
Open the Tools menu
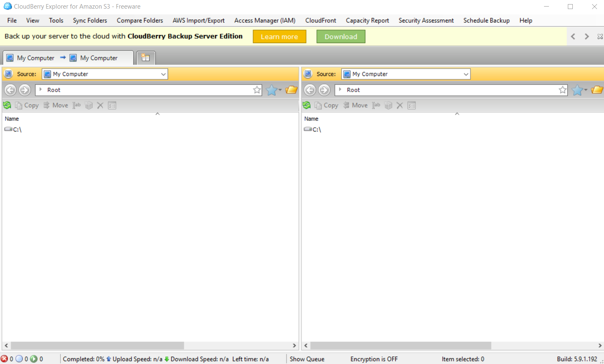[56, 21]
